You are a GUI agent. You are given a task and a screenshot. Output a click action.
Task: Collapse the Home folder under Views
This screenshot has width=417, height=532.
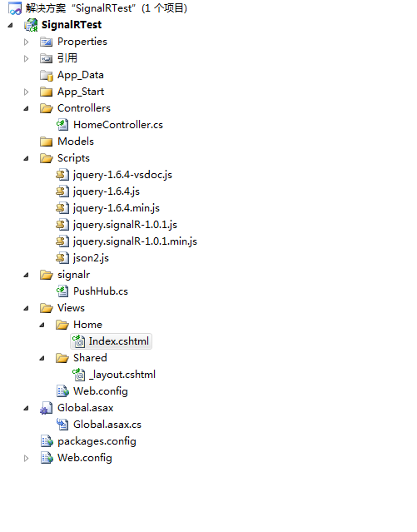[x=42, y=325]
